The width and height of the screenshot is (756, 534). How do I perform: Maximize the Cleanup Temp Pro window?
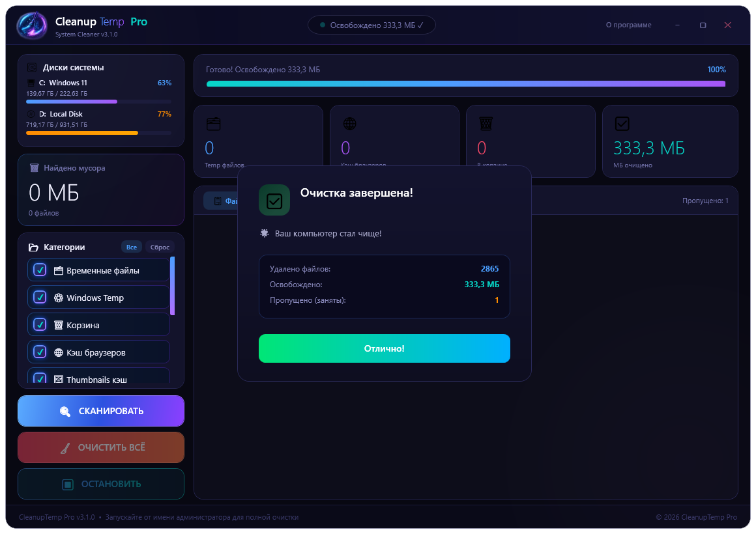(x=703, y=25)
